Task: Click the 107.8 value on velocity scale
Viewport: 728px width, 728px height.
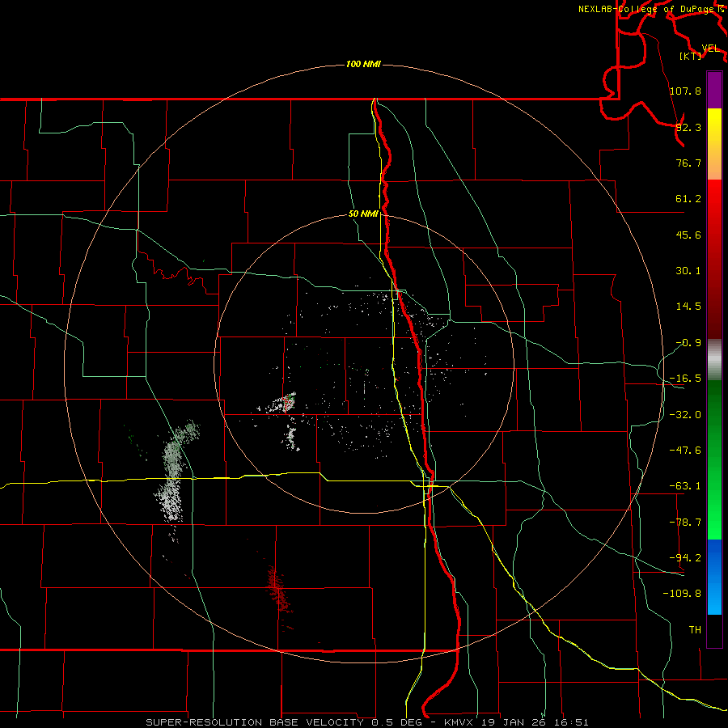Action: point(685,91)
